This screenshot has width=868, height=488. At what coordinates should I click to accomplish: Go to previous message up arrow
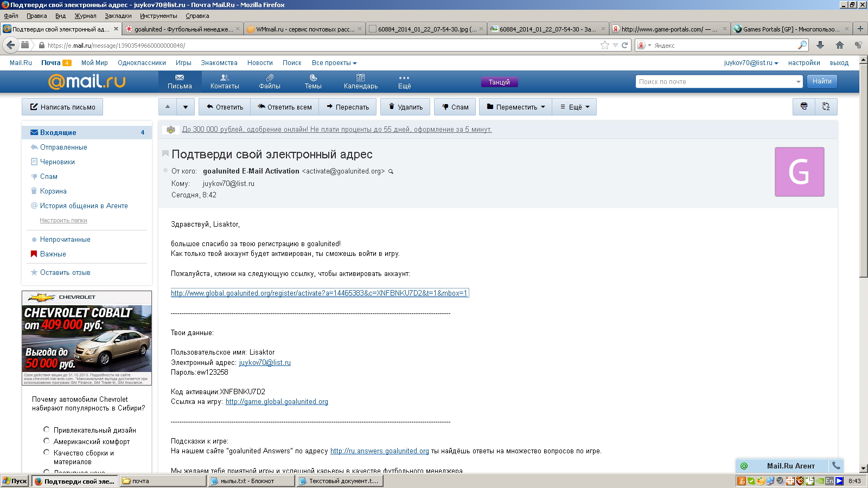pos(168,107)
